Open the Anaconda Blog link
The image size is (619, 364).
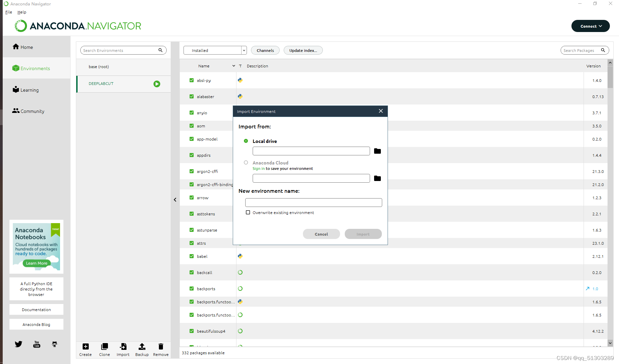pyautogui.click(x=36, y=324)
